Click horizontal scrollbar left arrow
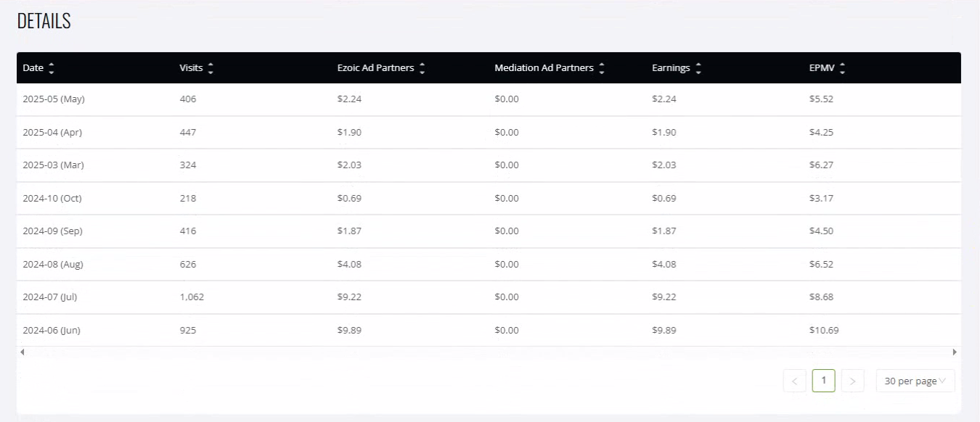This screenshot has height=422, width=980. pyautogui.click(x=22, y=352)
